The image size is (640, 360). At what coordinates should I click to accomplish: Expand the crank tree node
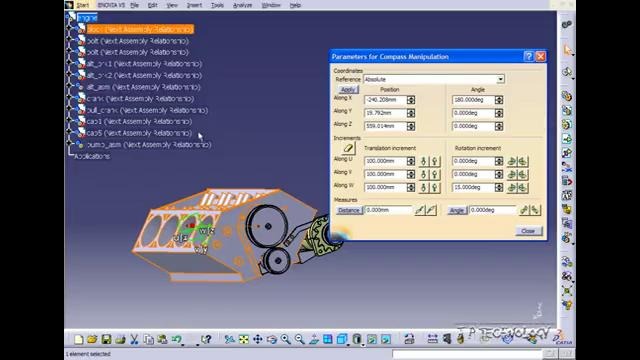point(69,98)
